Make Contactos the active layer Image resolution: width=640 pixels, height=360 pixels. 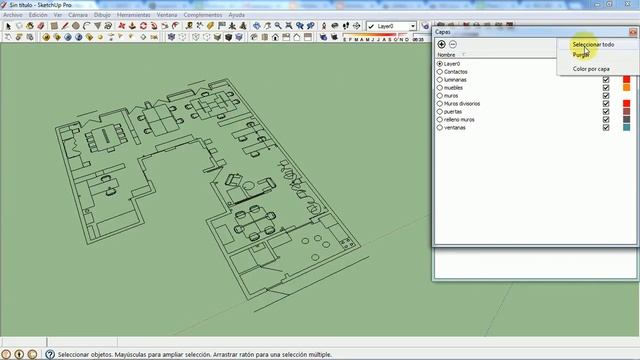click(x=440, y=72)
